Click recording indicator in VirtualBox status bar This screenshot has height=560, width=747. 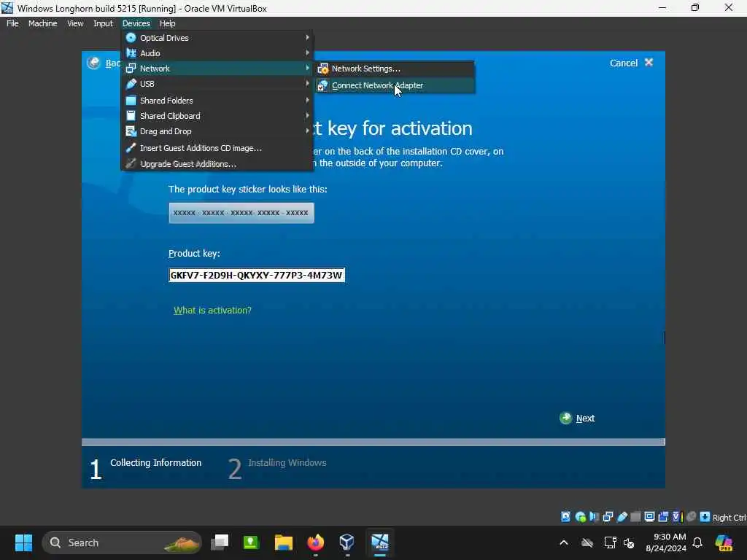point(663,517)
